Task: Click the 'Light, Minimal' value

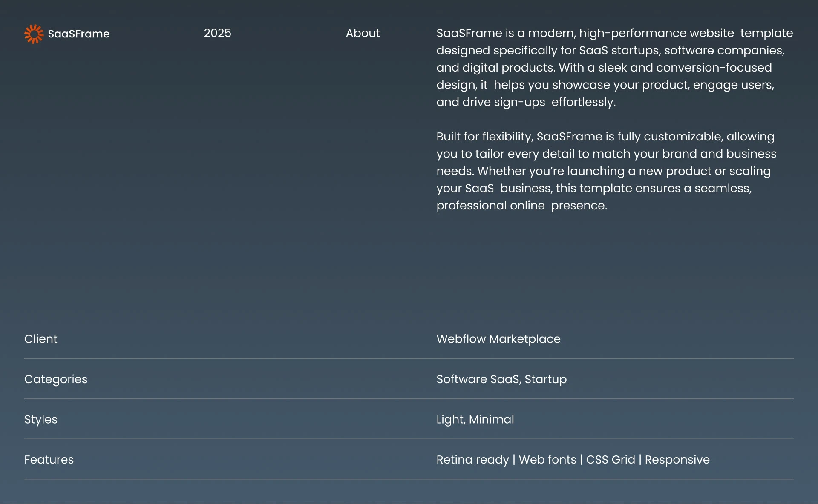Action: point(475,420)
